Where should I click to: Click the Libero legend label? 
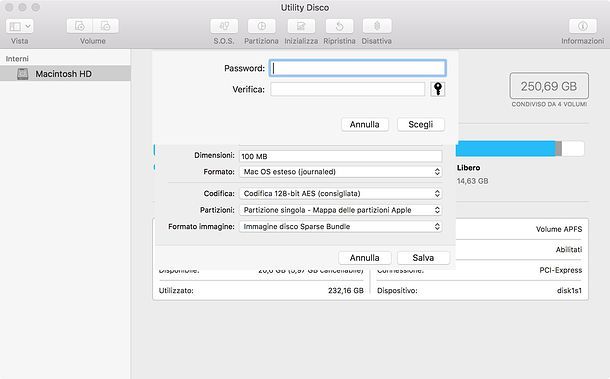[468, 168]
